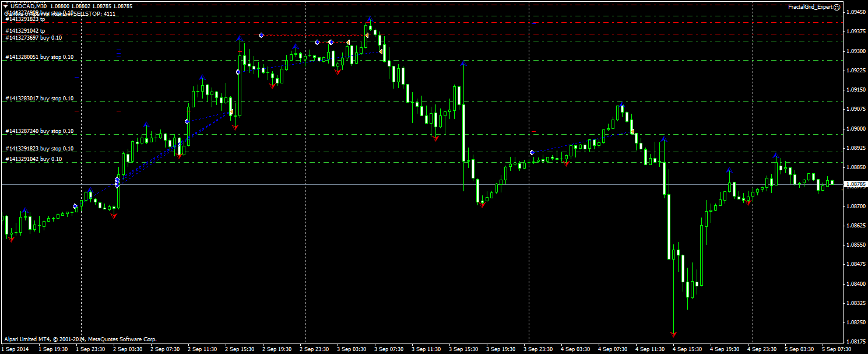
Task: Click the 1.08850 price scale label
Action: pyautogui.click(x=857, y=167)
